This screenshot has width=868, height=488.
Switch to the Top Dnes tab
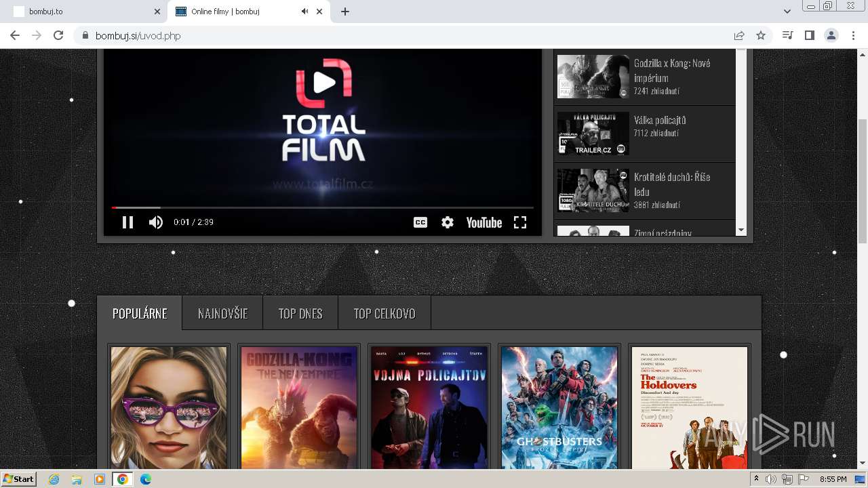pos(300,313)
